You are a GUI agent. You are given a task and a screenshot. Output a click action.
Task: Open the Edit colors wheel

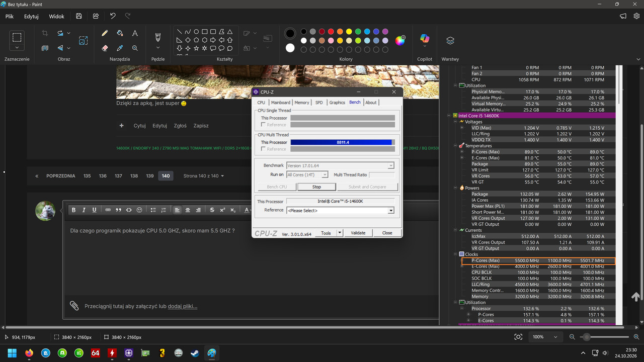[x=400, y=40]
